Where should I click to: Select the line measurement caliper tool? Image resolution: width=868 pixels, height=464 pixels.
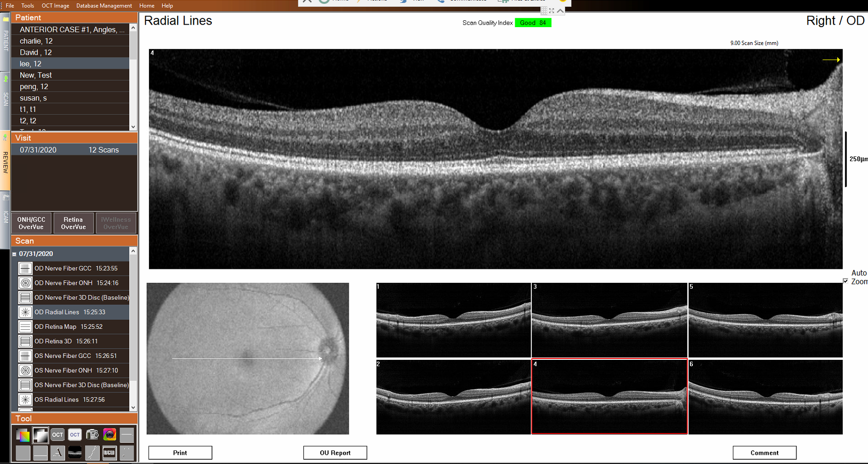[x=92, y=453]
